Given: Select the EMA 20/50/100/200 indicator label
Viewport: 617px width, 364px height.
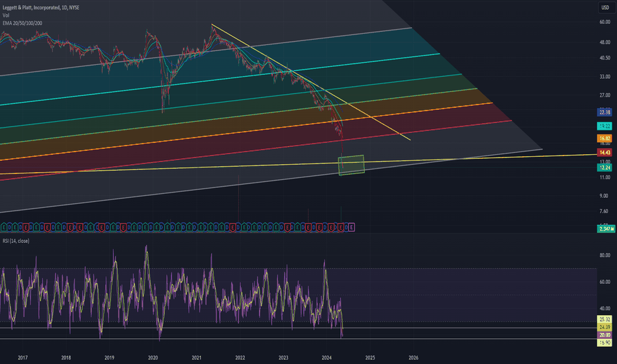Looking at the screenshot, I should [x=23, y=23].
